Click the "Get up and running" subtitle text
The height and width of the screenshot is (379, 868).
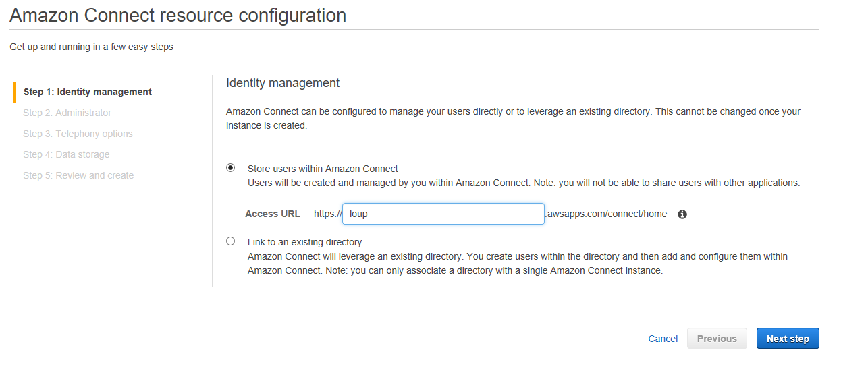91,47
